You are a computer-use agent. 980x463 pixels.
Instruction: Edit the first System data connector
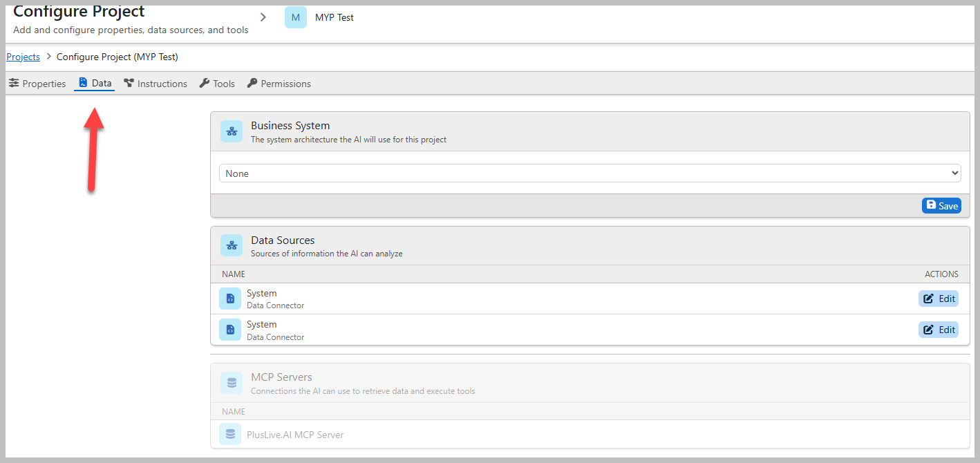tap(938, 299)
